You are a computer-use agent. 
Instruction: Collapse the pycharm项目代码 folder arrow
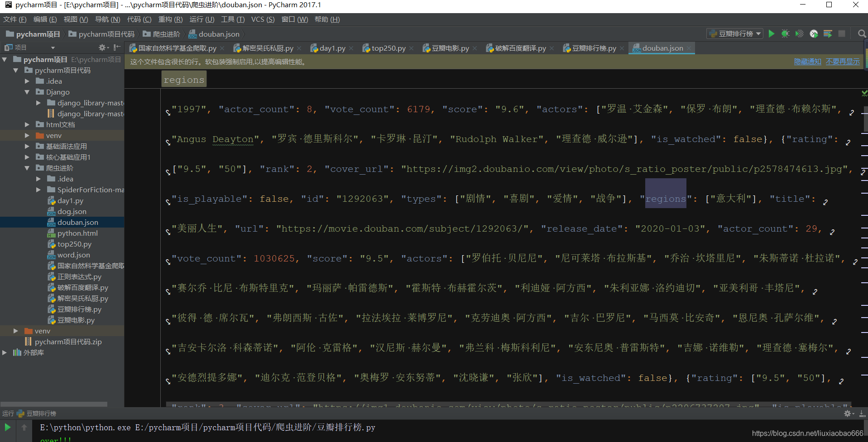point(16,70)
